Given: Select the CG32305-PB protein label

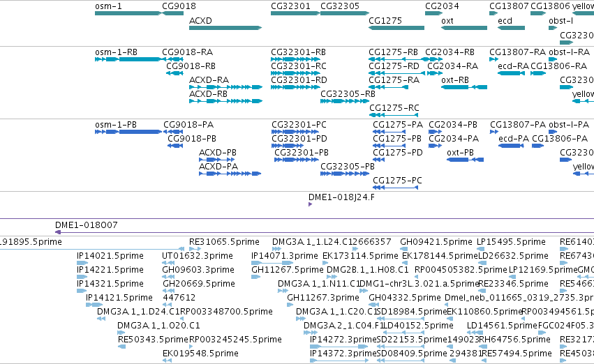Looking at the screenshot, I should coord(348,167).
